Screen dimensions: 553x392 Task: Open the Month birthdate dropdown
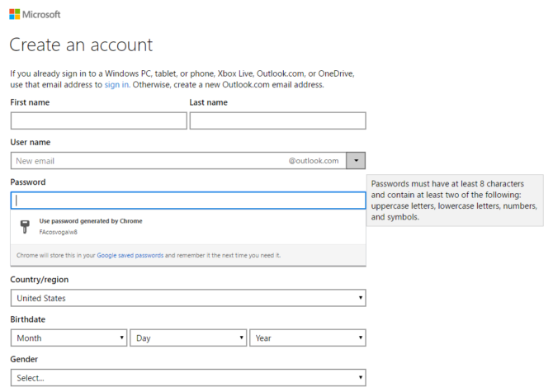pos(69,338)
